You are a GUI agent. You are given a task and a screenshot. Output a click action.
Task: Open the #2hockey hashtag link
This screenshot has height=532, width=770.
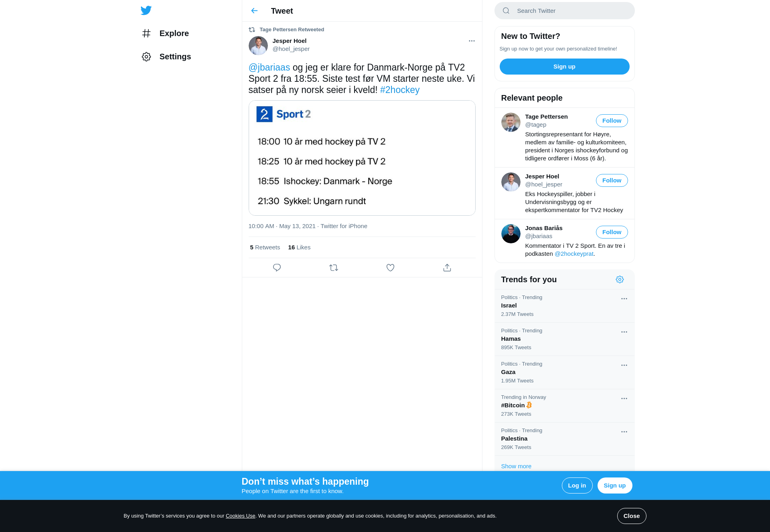click(399, 90)
